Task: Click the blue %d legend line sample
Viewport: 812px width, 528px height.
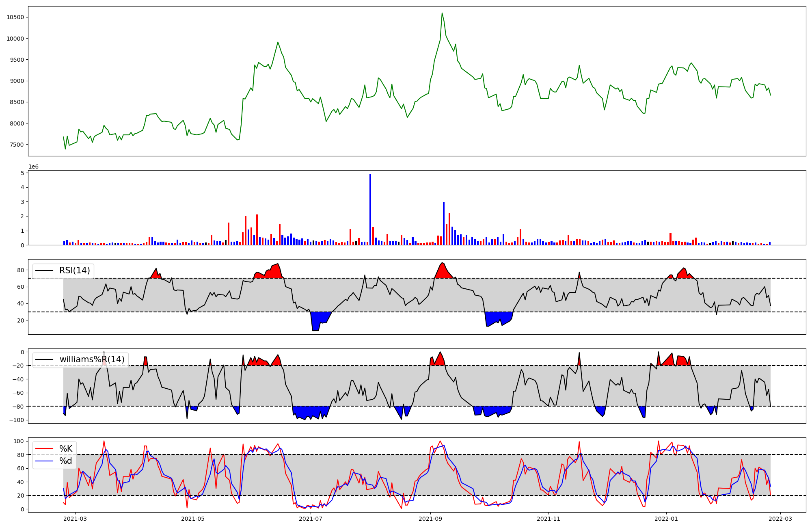Action: click(44, 461)
